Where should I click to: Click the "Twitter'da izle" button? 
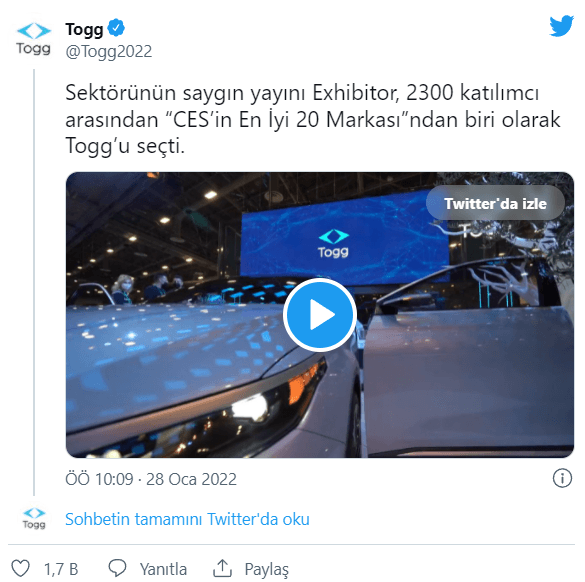click(x=495, y=203)
